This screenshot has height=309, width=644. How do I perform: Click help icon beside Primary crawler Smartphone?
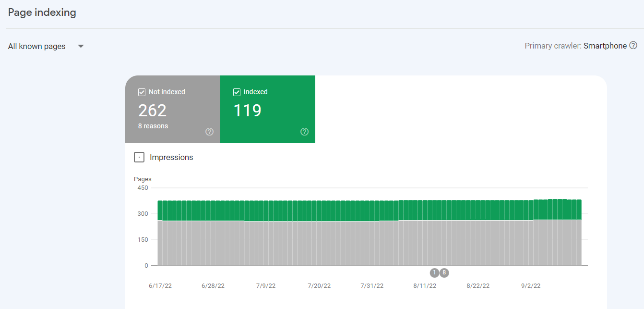[x=633, y=46]
